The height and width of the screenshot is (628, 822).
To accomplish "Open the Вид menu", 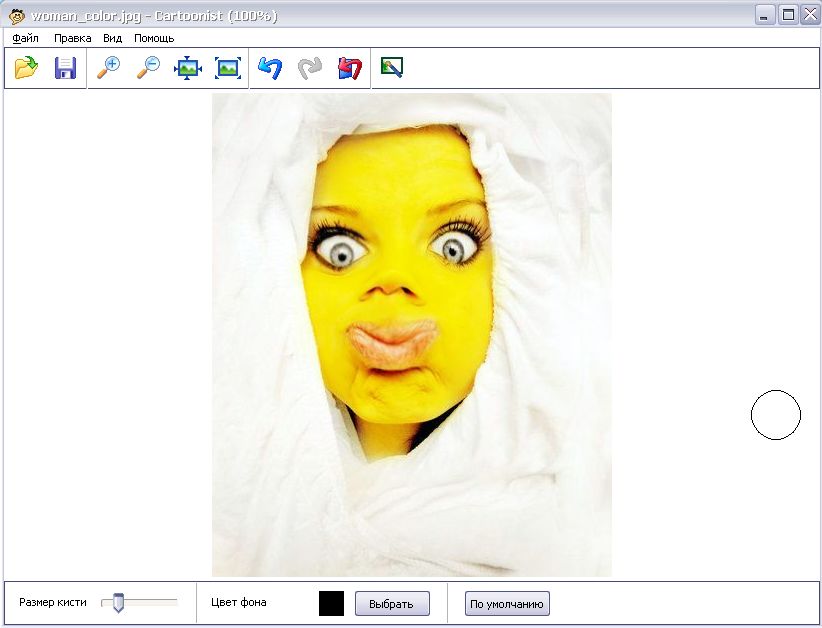I will [x=112, y=38].
